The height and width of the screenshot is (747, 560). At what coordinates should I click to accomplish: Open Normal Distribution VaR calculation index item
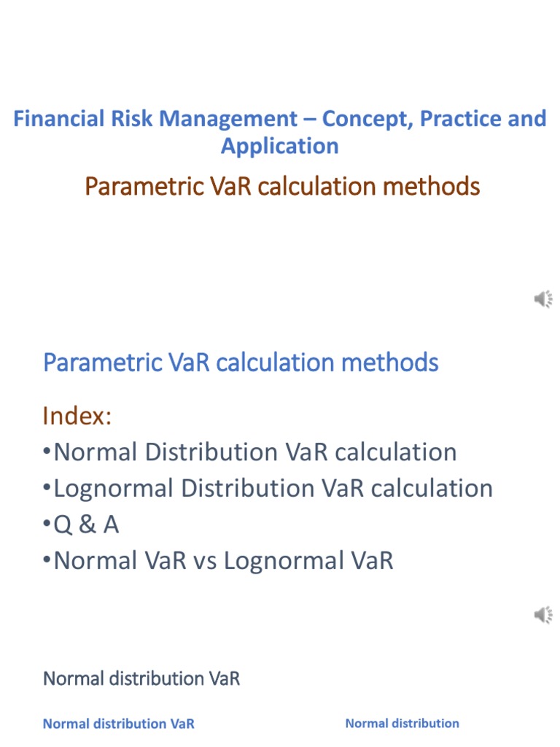point(255,452)
